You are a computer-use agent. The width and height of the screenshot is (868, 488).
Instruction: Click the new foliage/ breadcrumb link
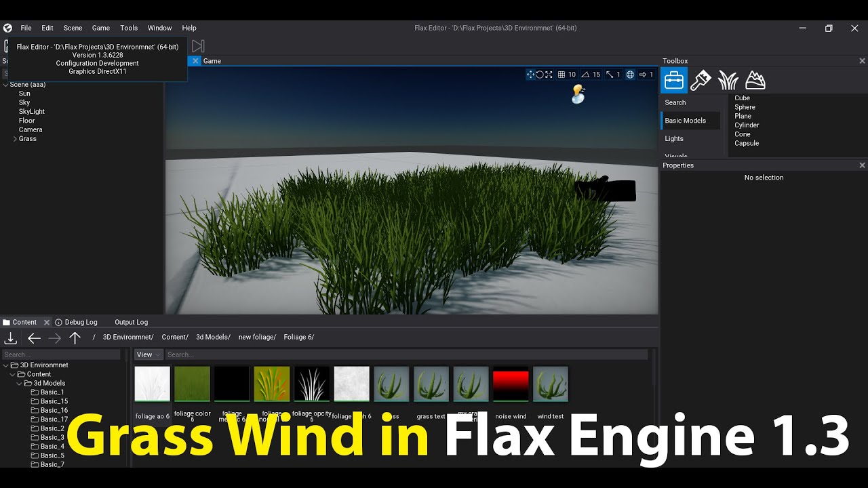pyautogui.click(x=257, y=337)
